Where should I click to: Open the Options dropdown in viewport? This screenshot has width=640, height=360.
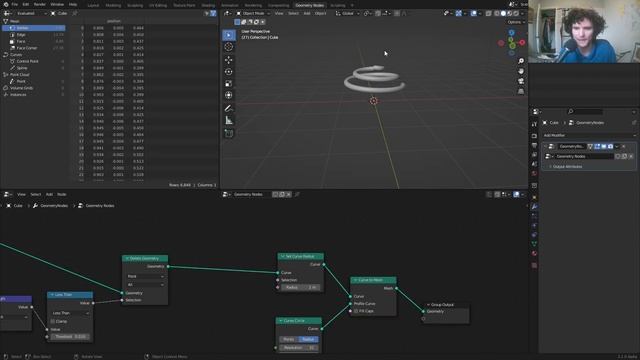[516, 22]
